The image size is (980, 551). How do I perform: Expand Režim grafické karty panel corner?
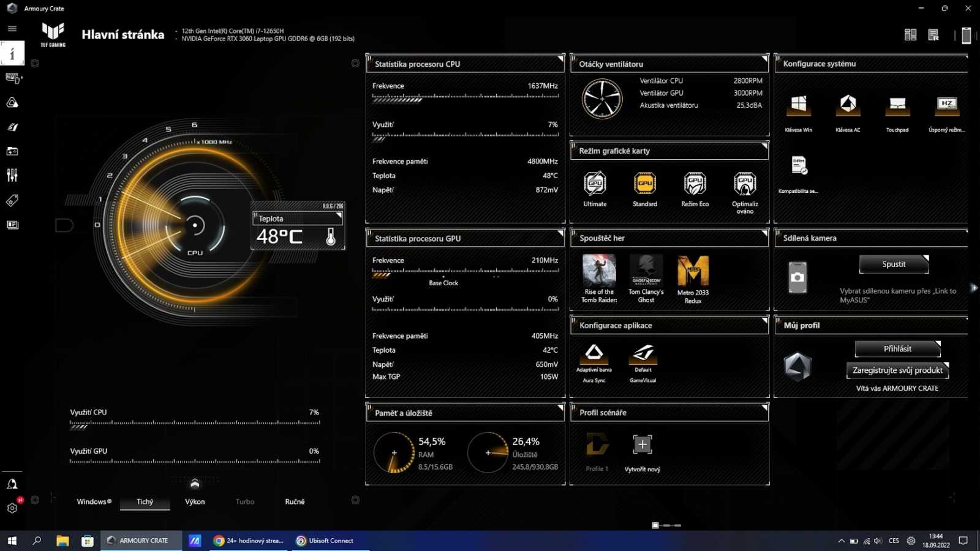click(764, 146)
